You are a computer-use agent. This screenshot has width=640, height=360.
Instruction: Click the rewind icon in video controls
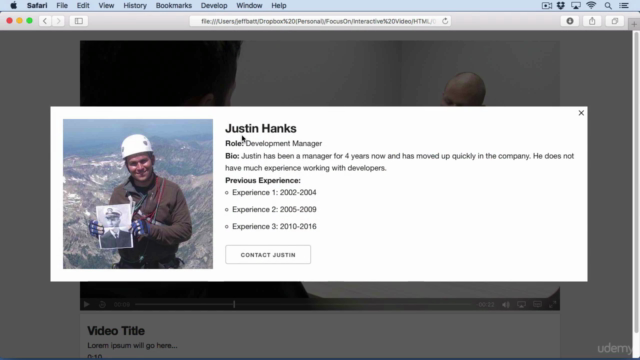(x=102, y=304)
